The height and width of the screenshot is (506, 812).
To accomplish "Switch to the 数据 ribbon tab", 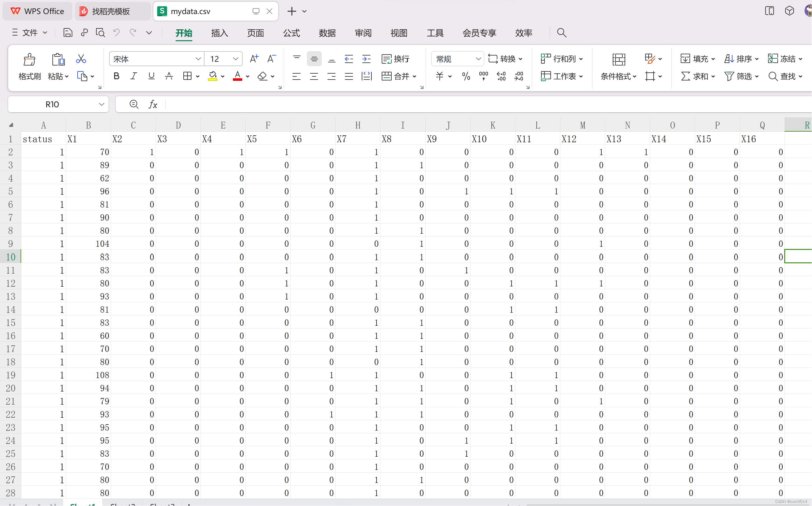I will coord(327,33).
